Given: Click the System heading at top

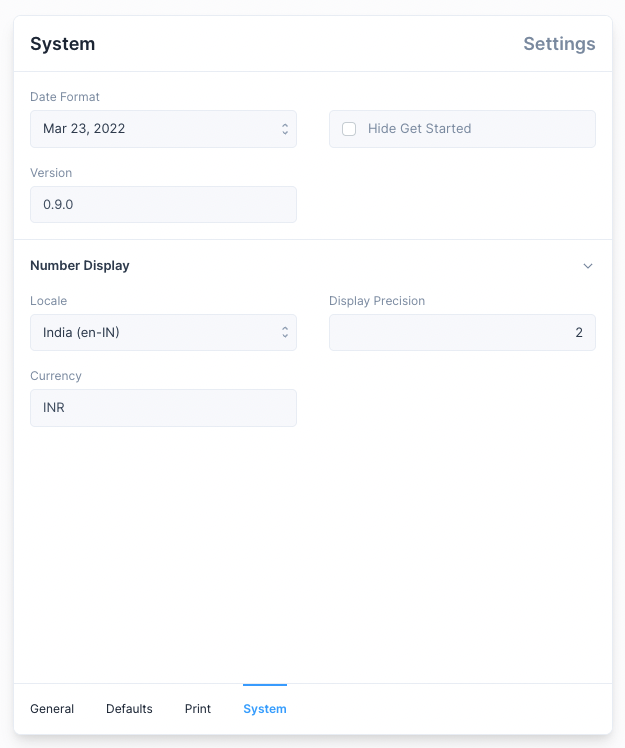Looking at the screenshot, I should [63, 44].
